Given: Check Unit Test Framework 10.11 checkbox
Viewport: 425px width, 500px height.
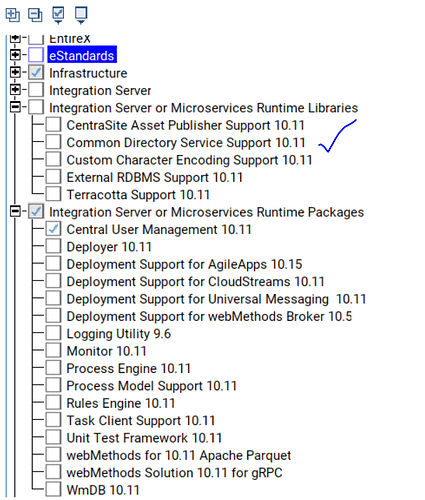Looking at the screenshot, I should click(x=53, y=437).
